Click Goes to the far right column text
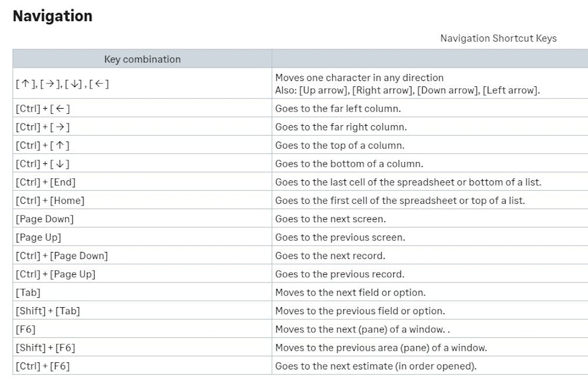Screen dimensions: 588x380 (x=340, y=127)
